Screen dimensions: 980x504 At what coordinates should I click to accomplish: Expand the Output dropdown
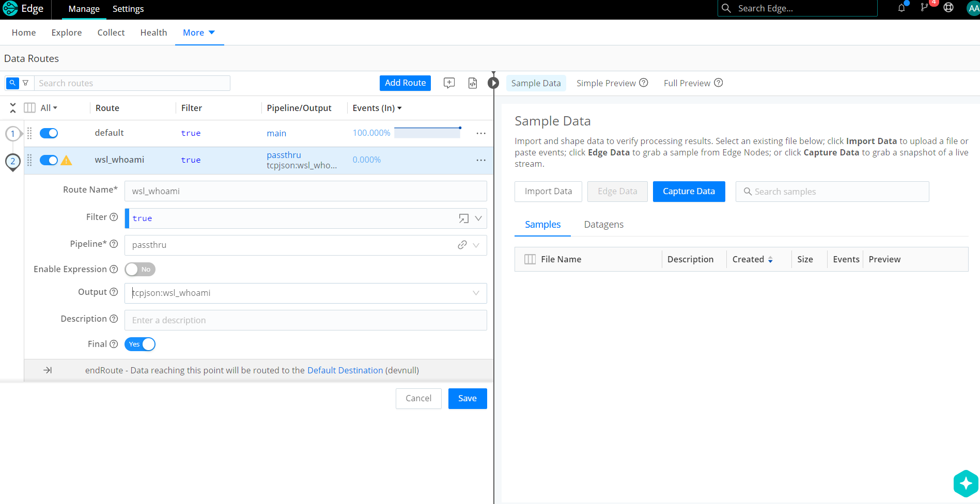[476, 293]
